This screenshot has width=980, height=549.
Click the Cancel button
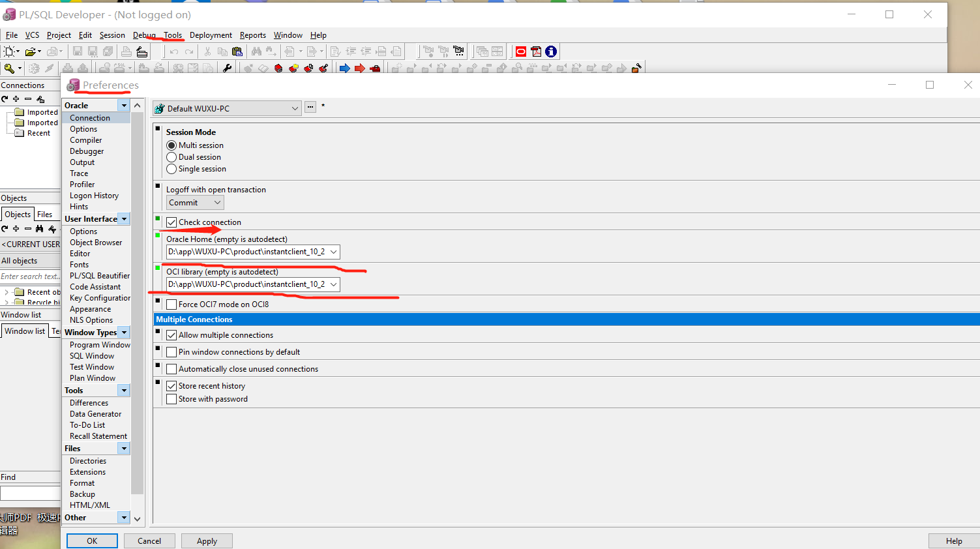click(149, 541)
